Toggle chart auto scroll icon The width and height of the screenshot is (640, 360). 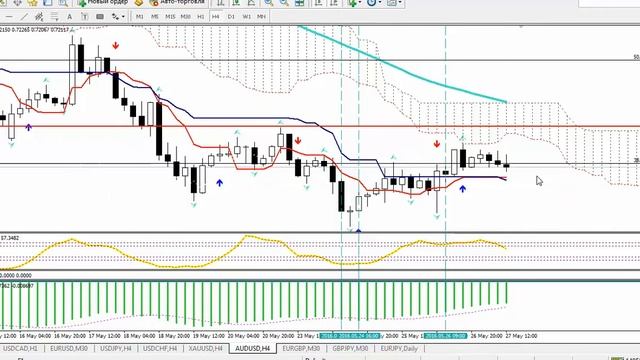pos(318,2)
